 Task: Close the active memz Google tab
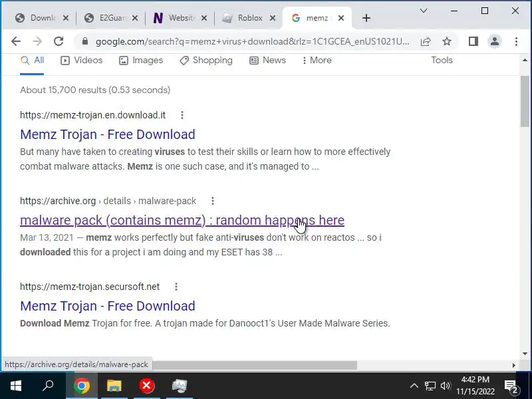341,18
